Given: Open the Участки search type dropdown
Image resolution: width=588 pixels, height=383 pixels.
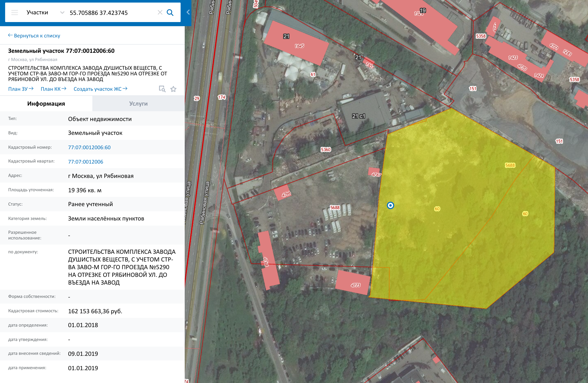Looking at the screenshot, I should [37, 13].
